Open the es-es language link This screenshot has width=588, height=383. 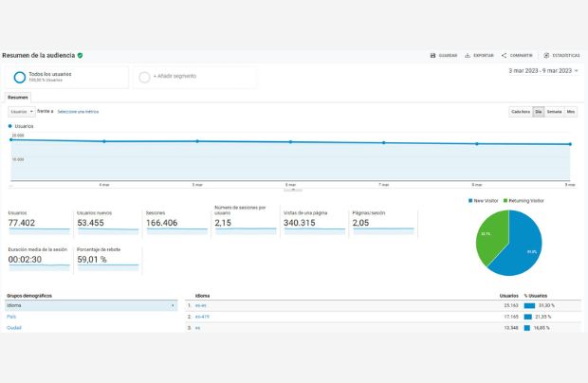pos(201,306)
